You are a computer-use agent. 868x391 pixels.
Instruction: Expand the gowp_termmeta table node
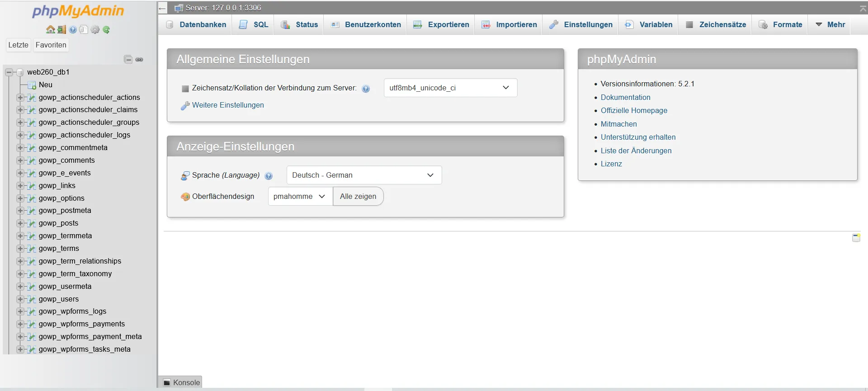pyautogui.click(x=20, y=236)
